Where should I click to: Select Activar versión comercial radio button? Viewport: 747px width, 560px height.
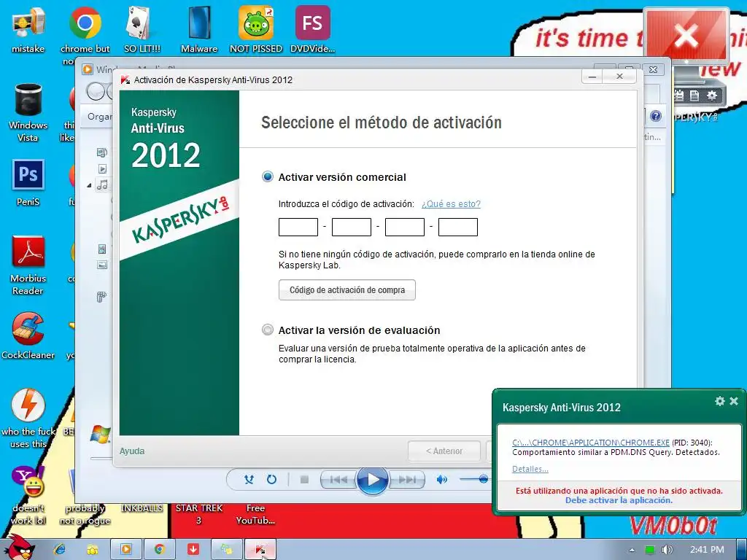[x=268, y=176]
